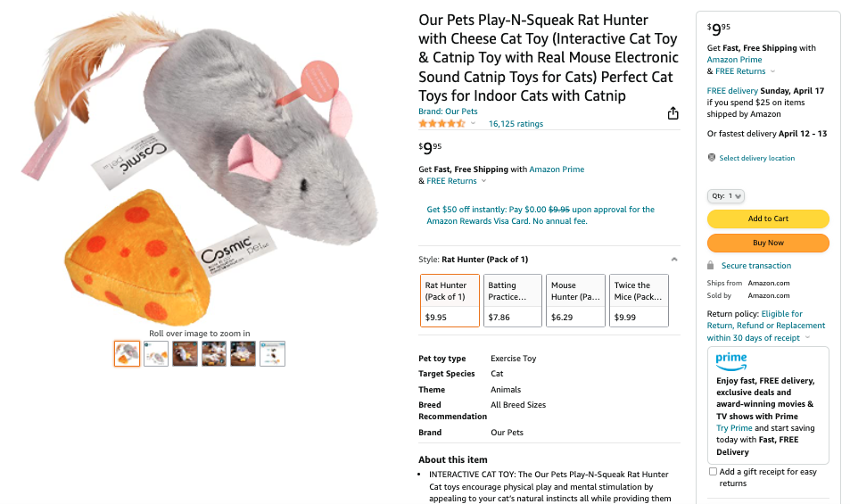Click the Try Prime link
This screenshot has width=850, height=504.
(x=734, y=428)
